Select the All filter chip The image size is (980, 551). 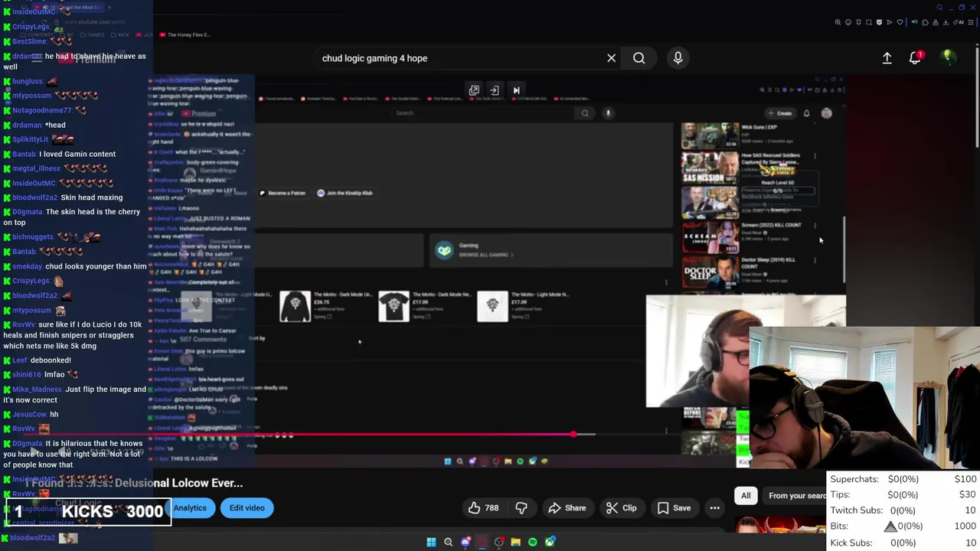point(746,496)
